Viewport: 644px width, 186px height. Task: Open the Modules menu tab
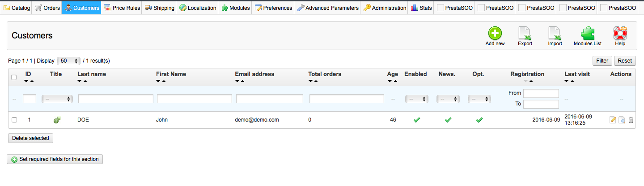tap(235, 8)
